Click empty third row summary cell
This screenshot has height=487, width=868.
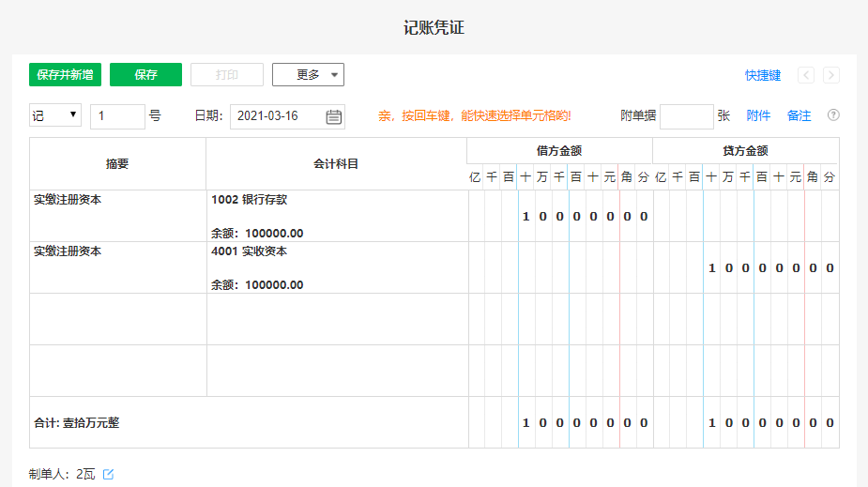118,319
